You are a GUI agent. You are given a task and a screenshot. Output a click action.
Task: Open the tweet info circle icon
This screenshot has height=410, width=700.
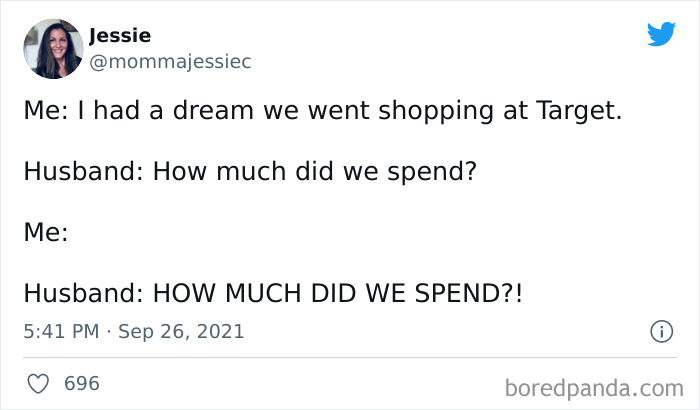tap(660, 331)
